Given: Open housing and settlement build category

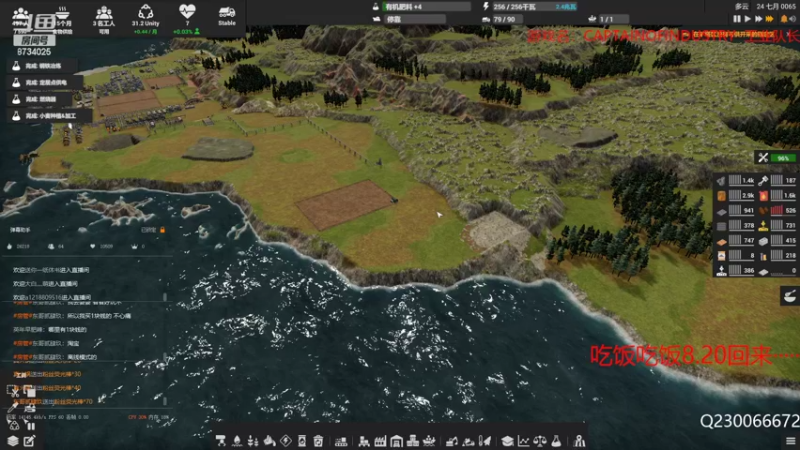Looking at the screenshot, I should (413, 441).
